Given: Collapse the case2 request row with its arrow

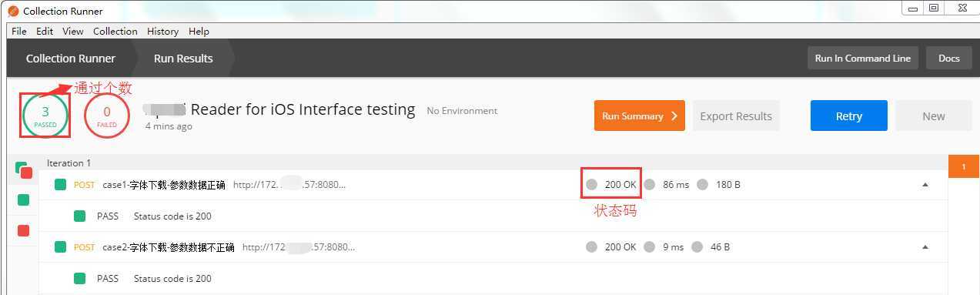Looking at the screenshot, I should [925, 247].
